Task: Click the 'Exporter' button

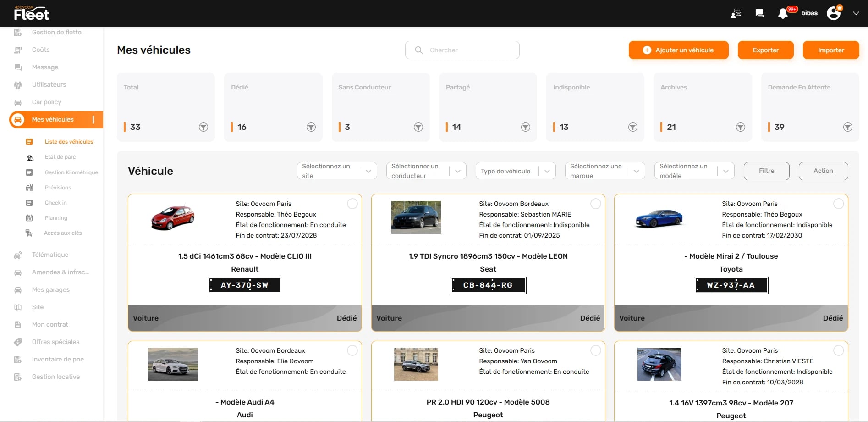Action: pyautogui.click(x=765, y=50)
